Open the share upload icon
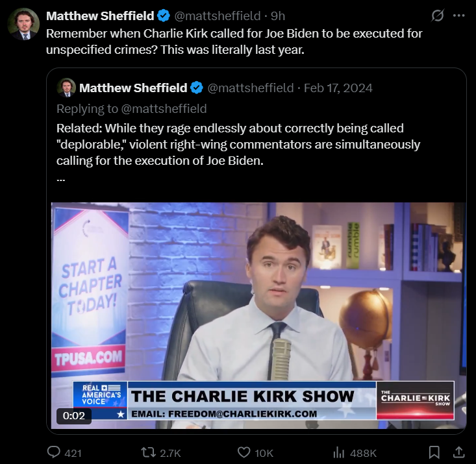The height and width of the screenshot is (464, 476). 458,452
